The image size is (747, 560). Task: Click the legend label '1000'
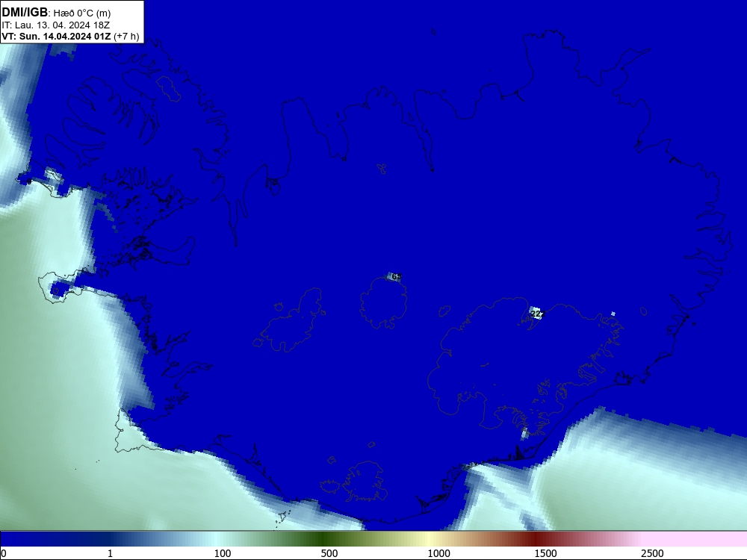(438, 553)
